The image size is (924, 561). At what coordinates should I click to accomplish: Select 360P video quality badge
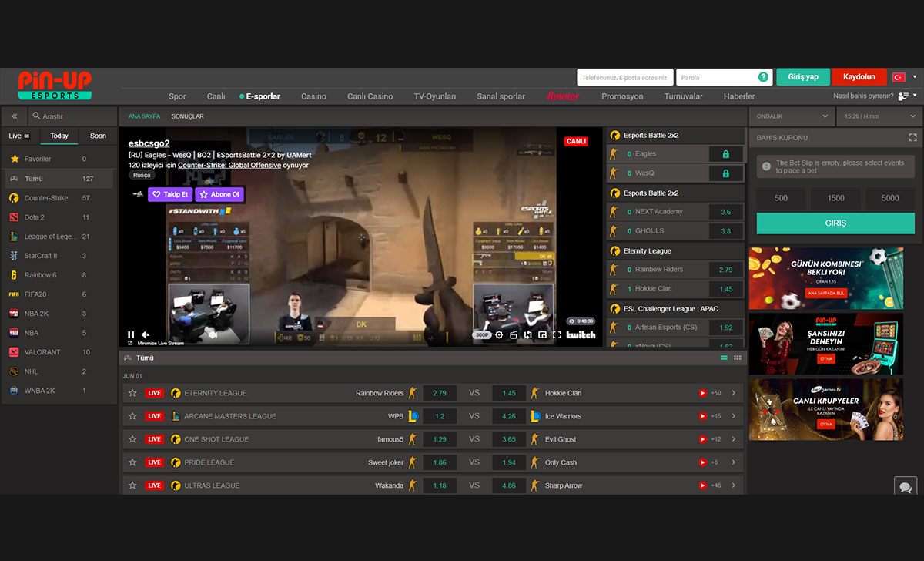(483, 335)
